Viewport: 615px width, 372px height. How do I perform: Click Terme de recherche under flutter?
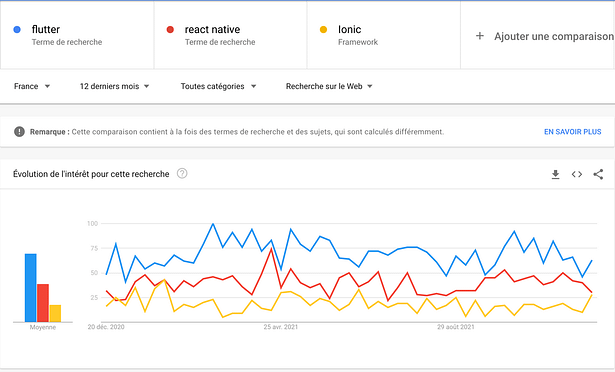tap(67, 42)
